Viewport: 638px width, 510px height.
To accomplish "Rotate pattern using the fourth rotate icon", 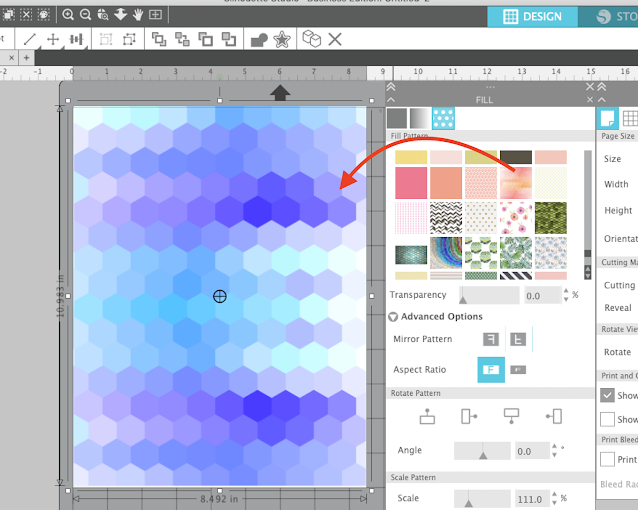I will (x=554, y=416).
